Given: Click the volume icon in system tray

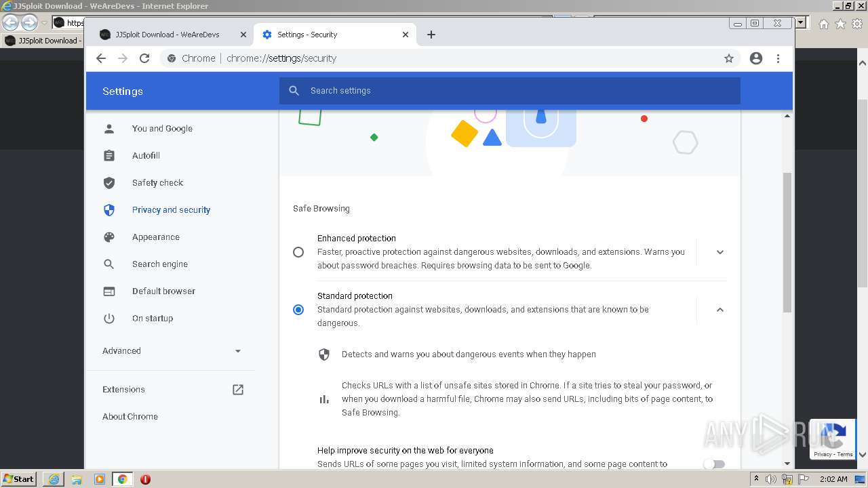Looking at the screenshot, I should (771, 479).
